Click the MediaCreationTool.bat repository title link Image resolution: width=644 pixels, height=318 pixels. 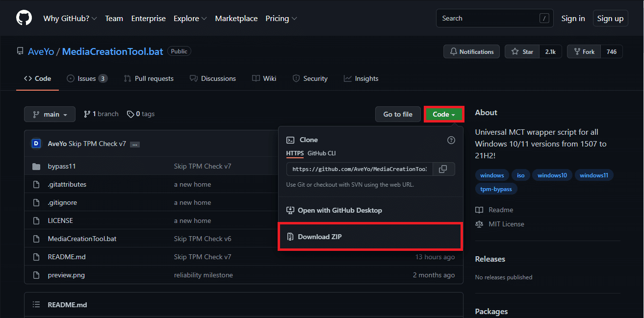pyautogui.click(x=113, y=51)
